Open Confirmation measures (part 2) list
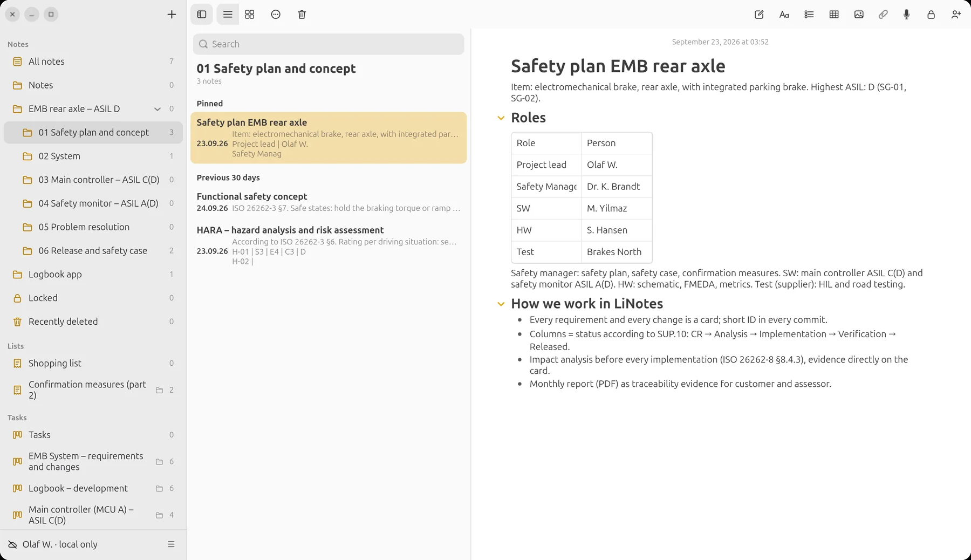The width and height of the screenshot is (971, 560). click(93, 390)
